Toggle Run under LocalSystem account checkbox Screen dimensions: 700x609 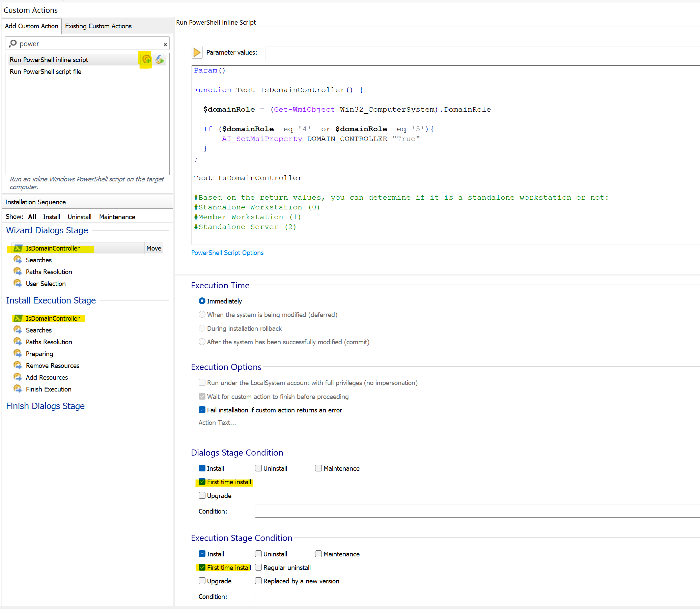[202, 383]
